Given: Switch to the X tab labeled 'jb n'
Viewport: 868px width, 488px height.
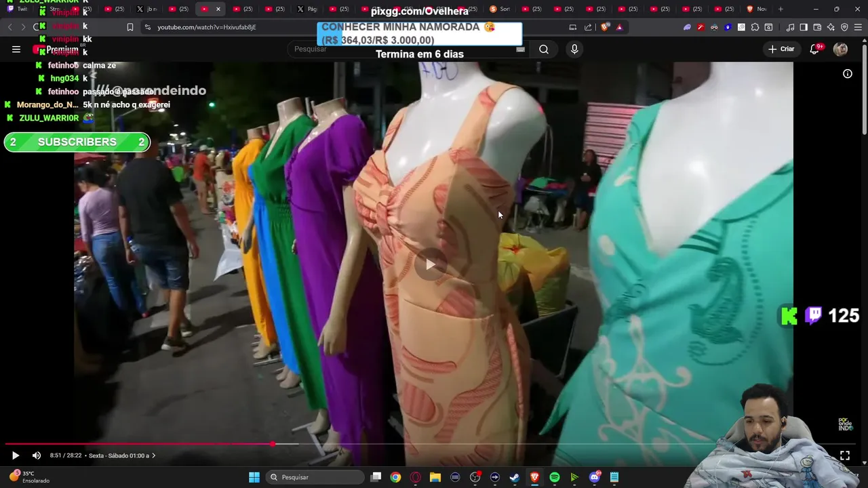Looking at the screenshot, I should click(x=147, y=9).
